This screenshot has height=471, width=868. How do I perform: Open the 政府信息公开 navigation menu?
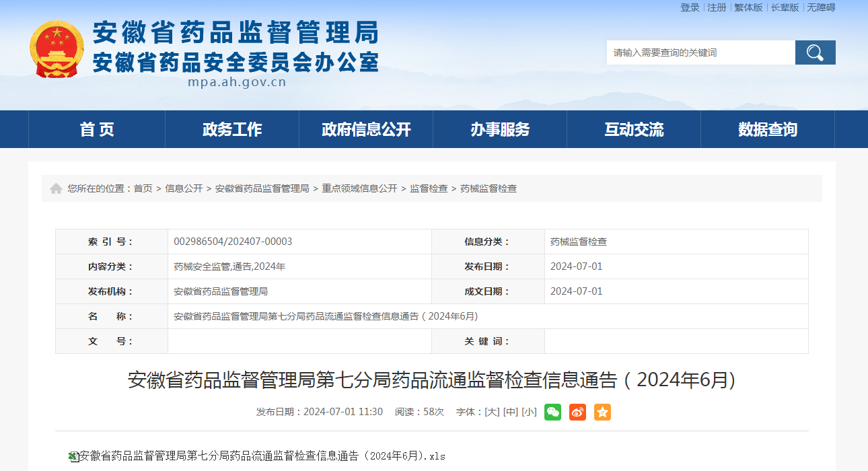[x=366, y=129]
